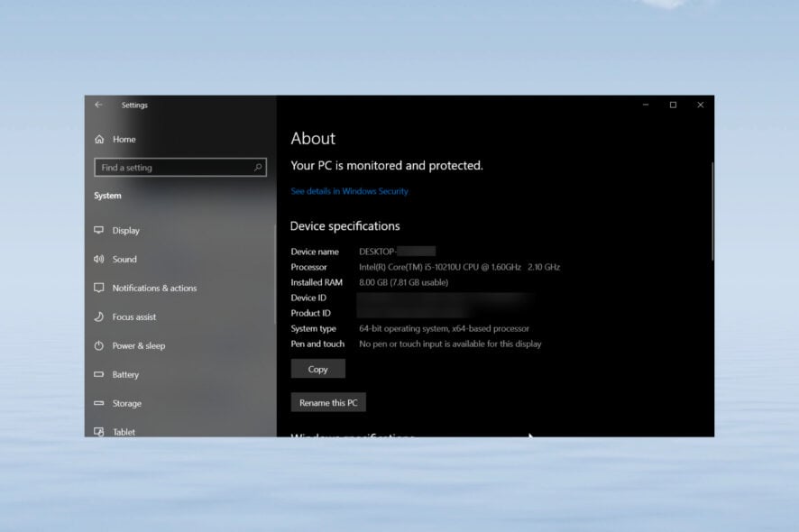
Task: Click the back arrow at top left
Action: point(98,105)
